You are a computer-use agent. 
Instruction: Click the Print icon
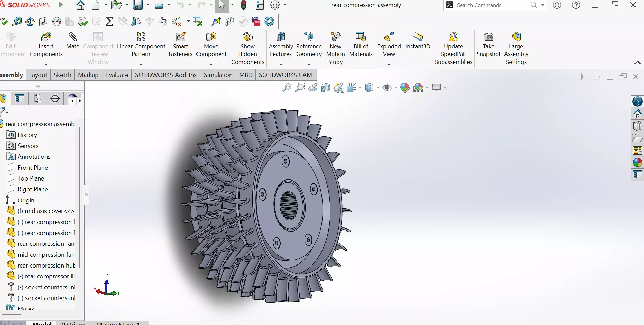click(159, 5)
